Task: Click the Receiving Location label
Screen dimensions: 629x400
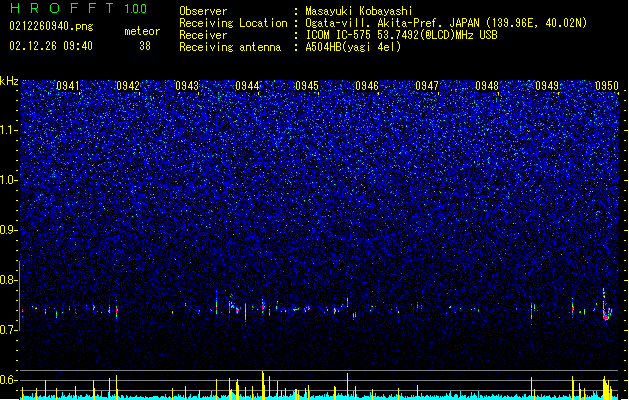Action: [x=233, y=23]
